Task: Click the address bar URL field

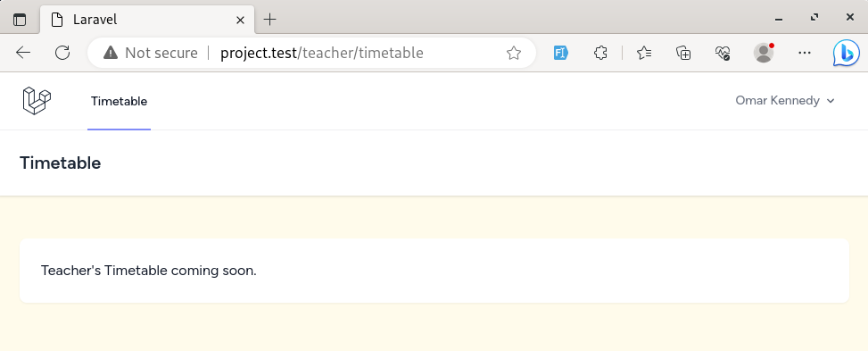Action: 322,53
